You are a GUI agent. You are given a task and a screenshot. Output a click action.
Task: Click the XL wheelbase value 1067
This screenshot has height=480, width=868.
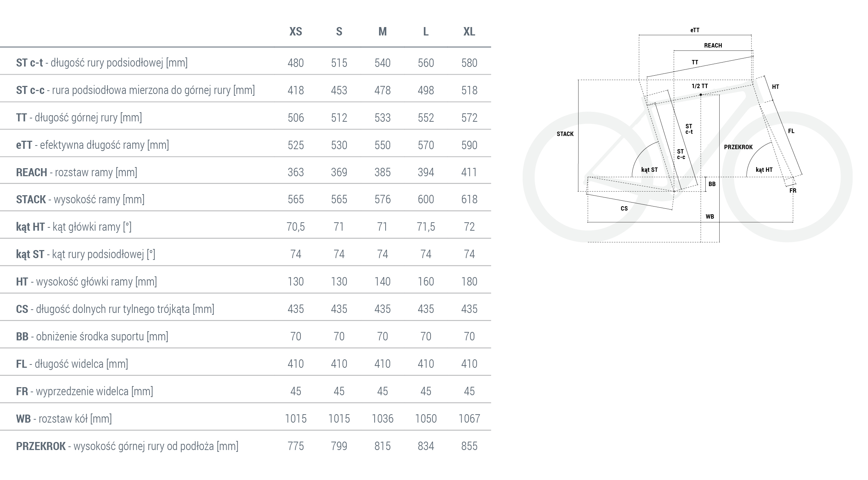(469, 419)
